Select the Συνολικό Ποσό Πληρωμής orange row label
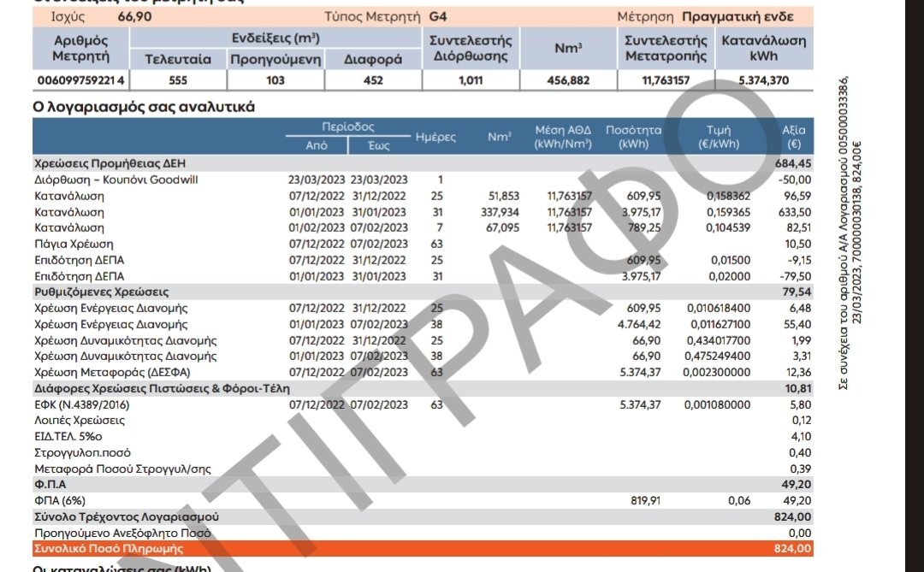 [x=109, y=548]
